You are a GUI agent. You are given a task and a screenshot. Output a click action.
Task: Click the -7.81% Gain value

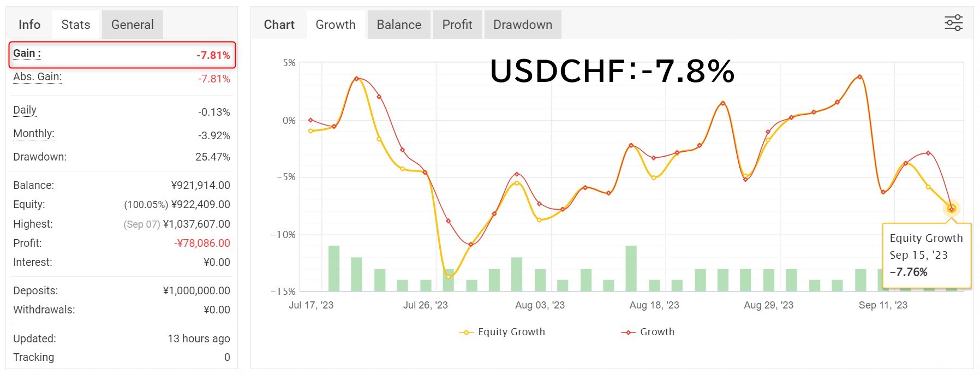point(213,55)
